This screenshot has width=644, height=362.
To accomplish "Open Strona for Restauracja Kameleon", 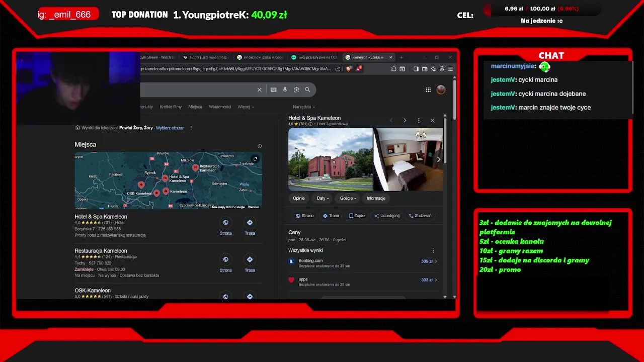I will (x=225, y=263).
